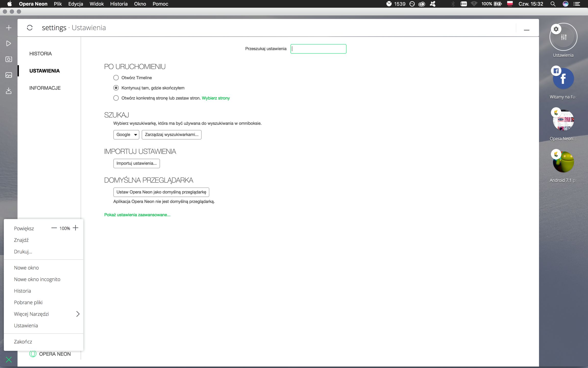
Task: Increase zoom with the plus stepper
Action: click(x=76, y=228)
